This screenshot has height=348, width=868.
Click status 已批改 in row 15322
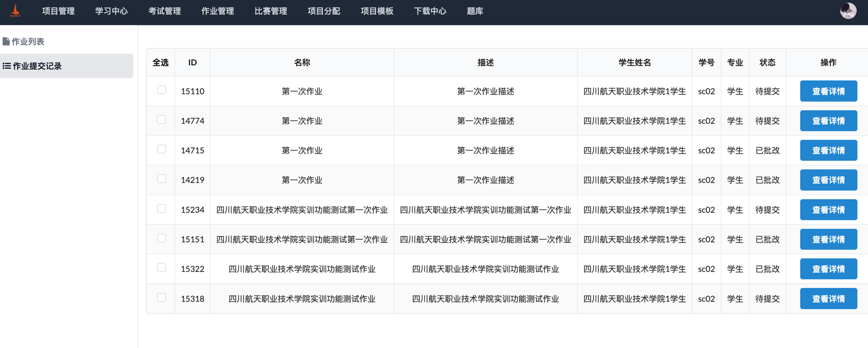pos(767,269)
